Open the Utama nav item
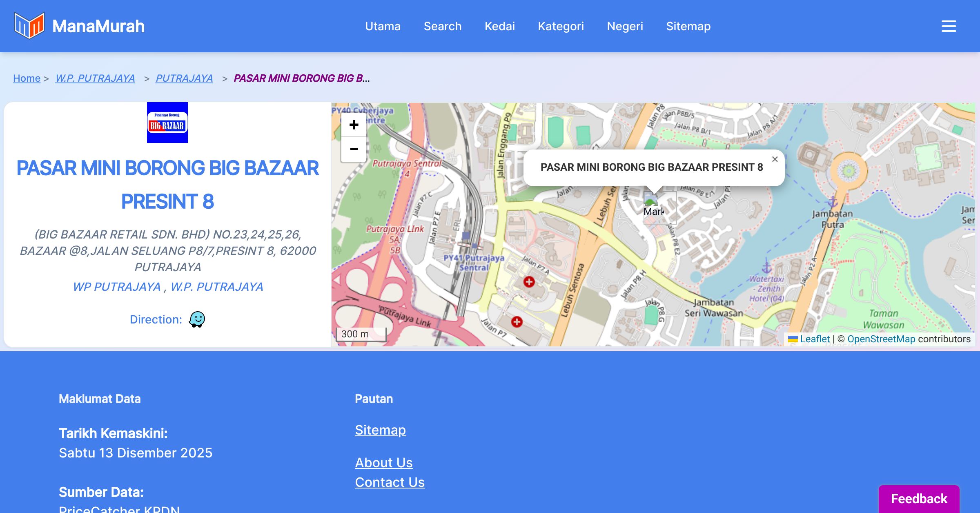 click(383, 26)
